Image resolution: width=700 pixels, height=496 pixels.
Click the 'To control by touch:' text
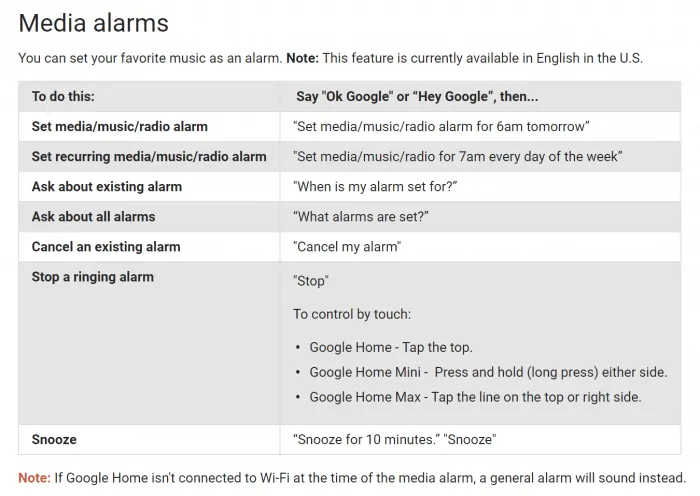352,314
